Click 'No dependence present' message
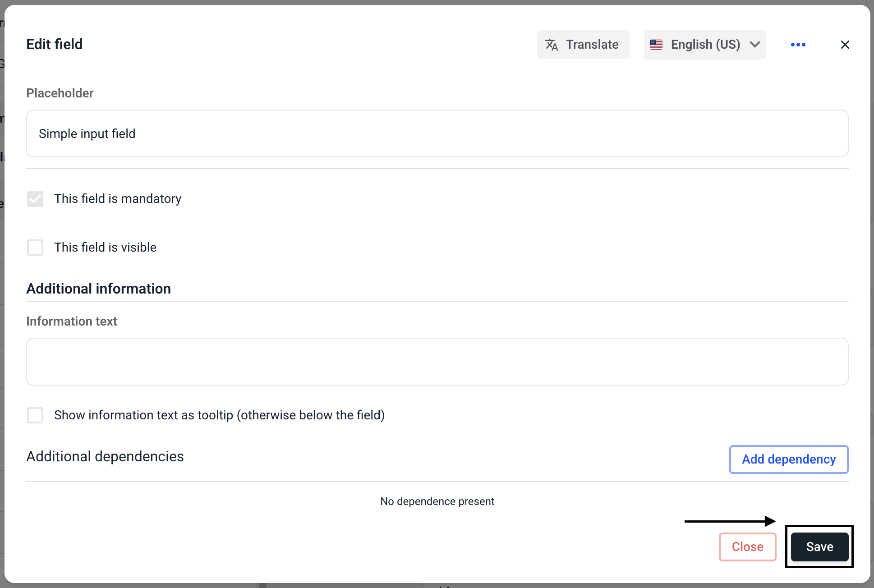 click(x=437, y=501)
